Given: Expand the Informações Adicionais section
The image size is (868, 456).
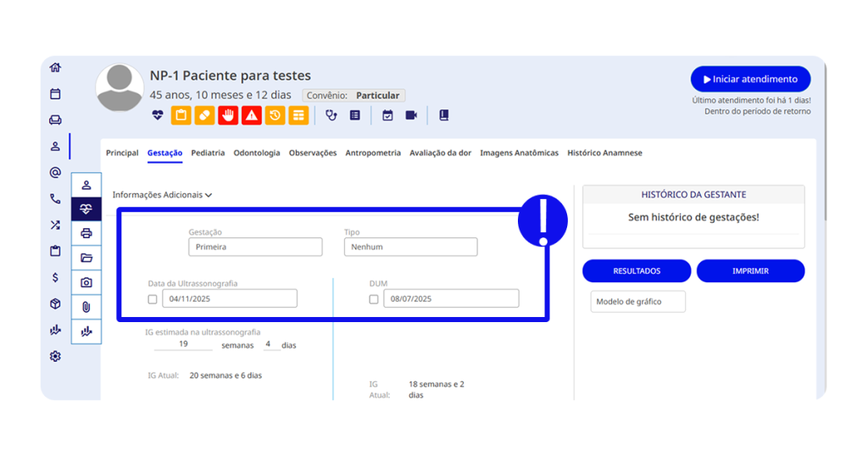Looking at the screenshot, I should click(162, 195).
